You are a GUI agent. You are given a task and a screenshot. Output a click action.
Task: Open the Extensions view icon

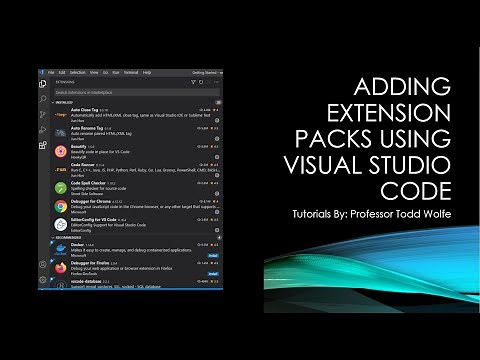click(43, 145)
